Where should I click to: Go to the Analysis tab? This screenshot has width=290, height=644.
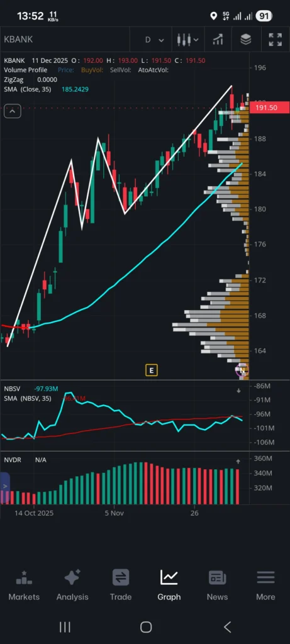72,586
